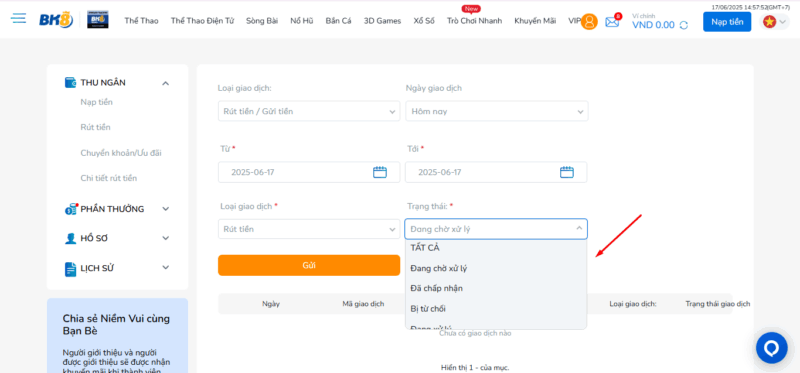Collapse the THU NGÂN section chevron
The width and height of the screenshot is (800, 373).
pyautogui.click(x=165, y=83)
